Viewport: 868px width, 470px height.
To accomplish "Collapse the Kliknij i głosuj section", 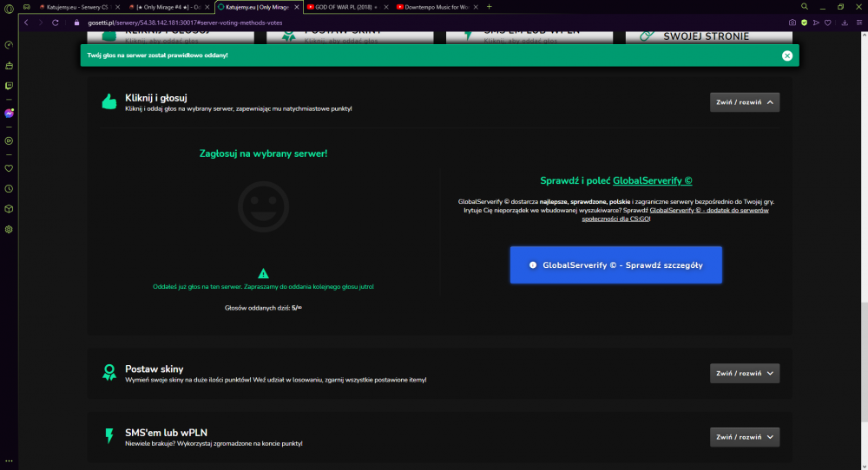I will point(745,102).
